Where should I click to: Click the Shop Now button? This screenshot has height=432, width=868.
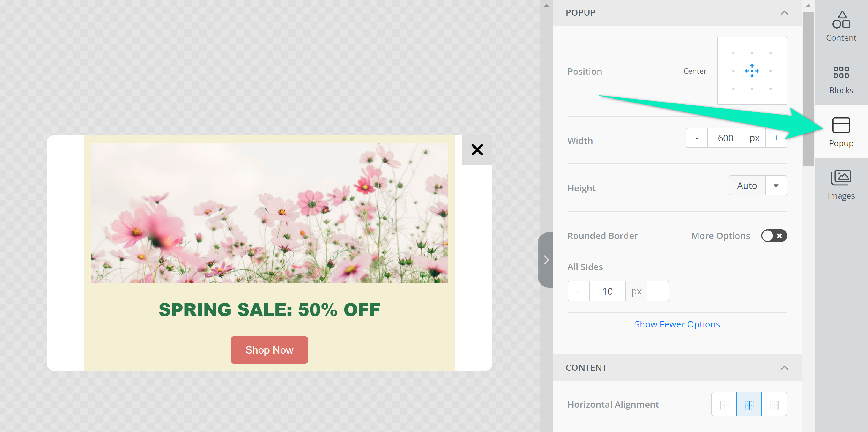[x=269, y=350]
